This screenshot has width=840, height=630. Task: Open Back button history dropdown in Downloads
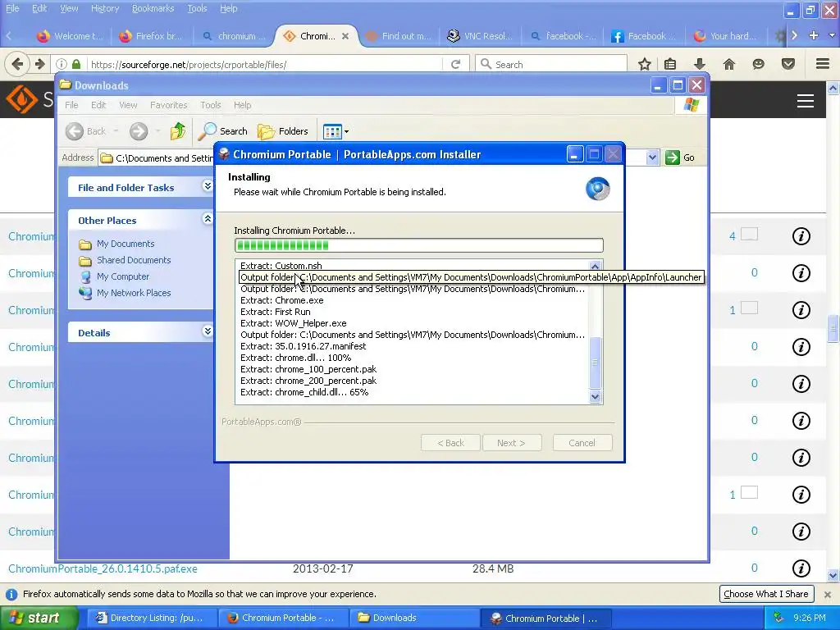tap(116, 131)
